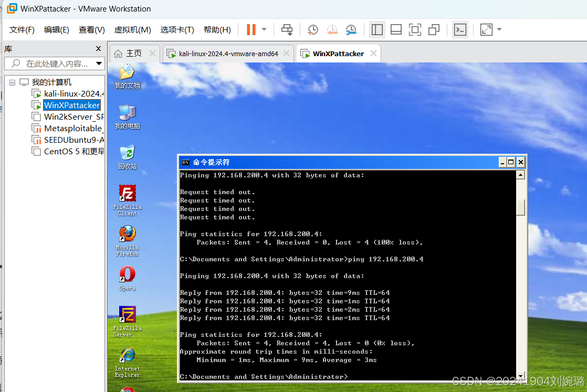Switch to Unity mode

[434, 29]
